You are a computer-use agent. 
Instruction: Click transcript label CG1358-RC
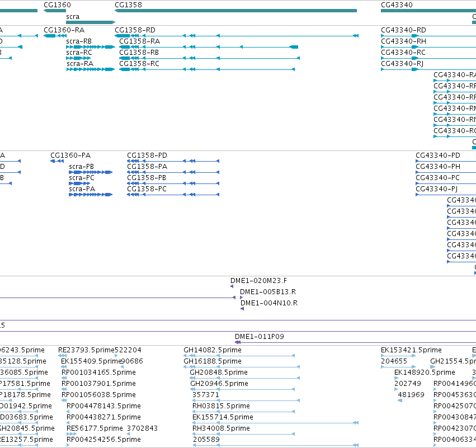coord(139,64)
